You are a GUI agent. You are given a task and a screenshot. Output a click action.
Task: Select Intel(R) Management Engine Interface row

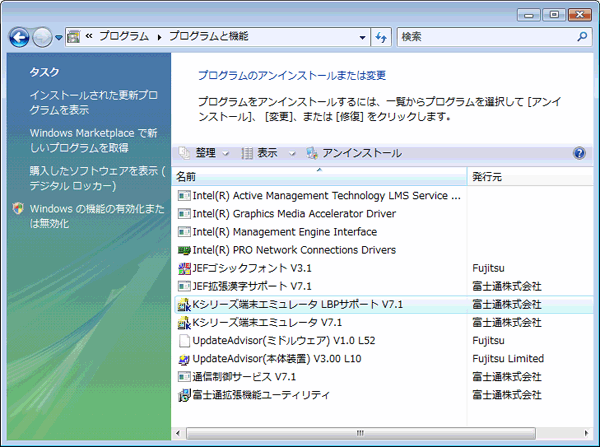pos(383,232)
